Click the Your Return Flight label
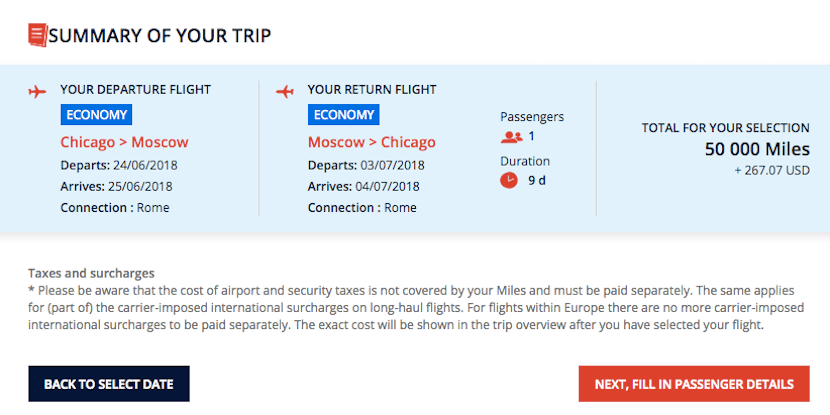The width and height of the screenshot is (830, 415). tap(371, 90)
